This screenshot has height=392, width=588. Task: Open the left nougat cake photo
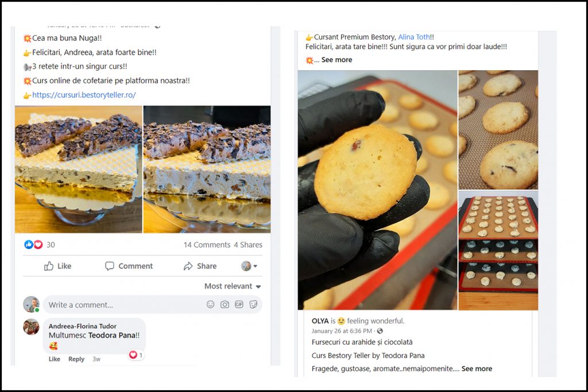[x=78, y=170]
